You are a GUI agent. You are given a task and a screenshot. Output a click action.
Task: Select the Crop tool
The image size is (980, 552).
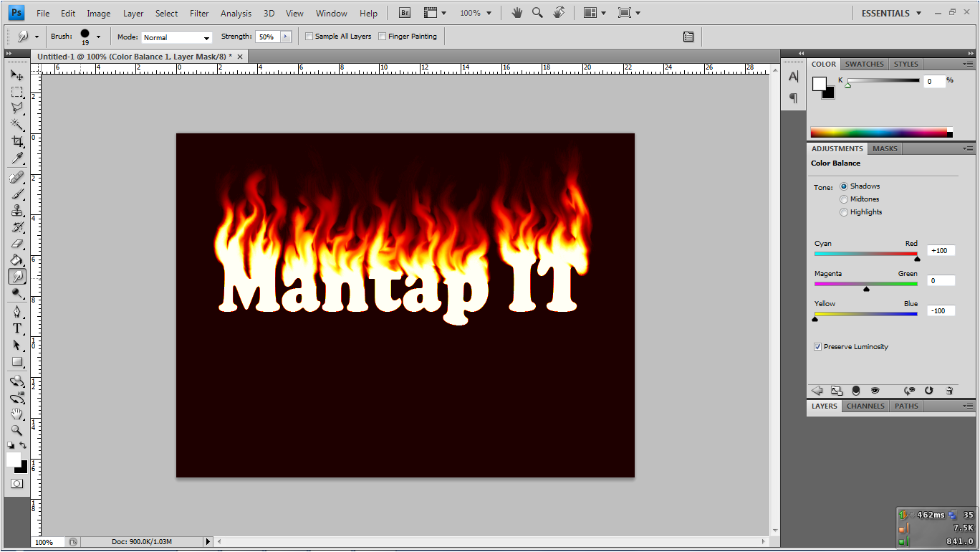17,141
